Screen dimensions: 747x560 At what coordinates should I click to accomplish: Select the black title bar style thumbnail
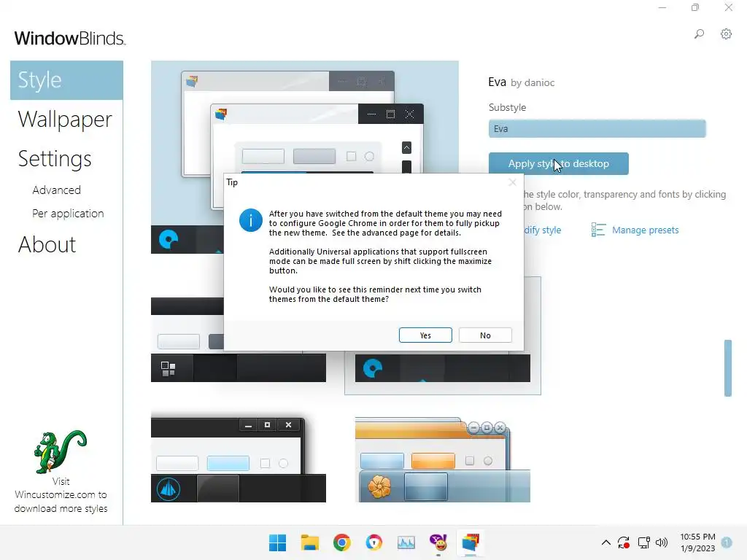tap(239, 459)
